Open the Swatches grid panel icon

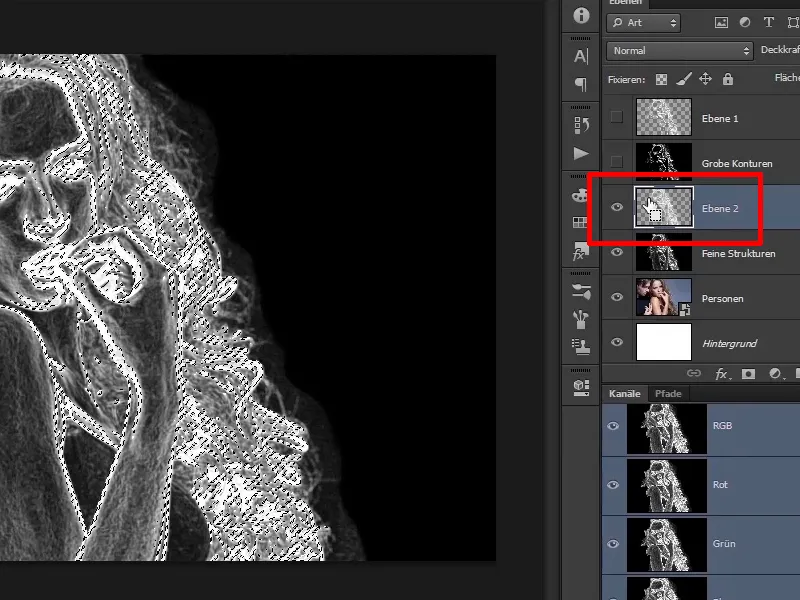pyautogui.click(x=580, y=222)
